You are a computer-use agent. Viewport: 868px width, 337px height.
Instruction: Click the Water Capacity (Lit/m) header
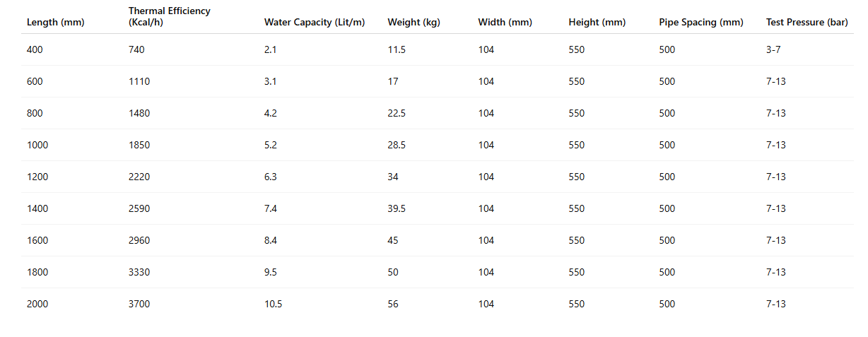(x=314, y=23)
